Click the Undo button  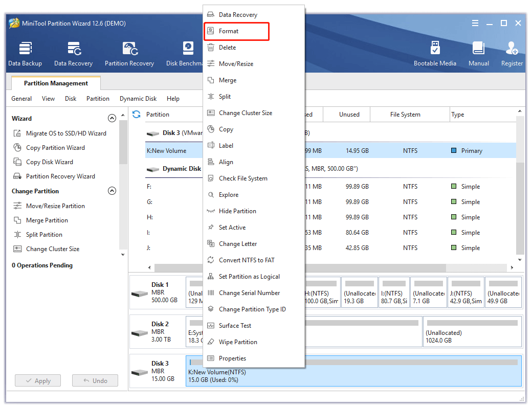[95, 380]
